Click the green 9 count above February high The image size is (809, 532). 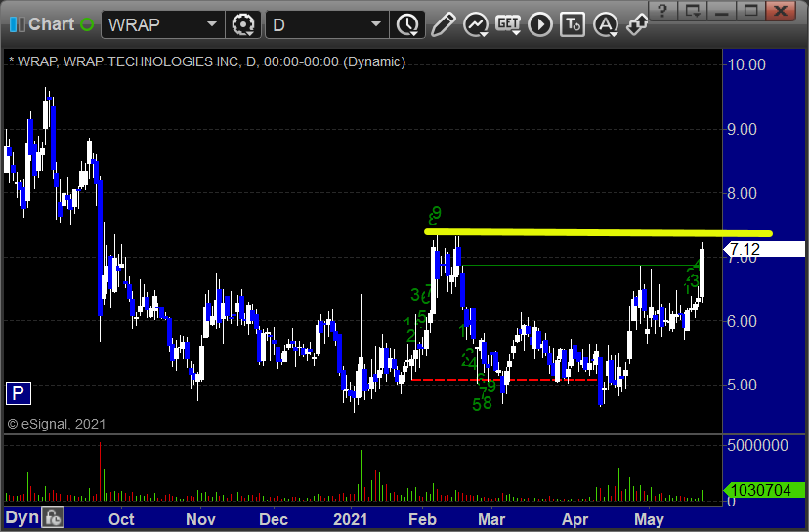[x=437, y=213]
